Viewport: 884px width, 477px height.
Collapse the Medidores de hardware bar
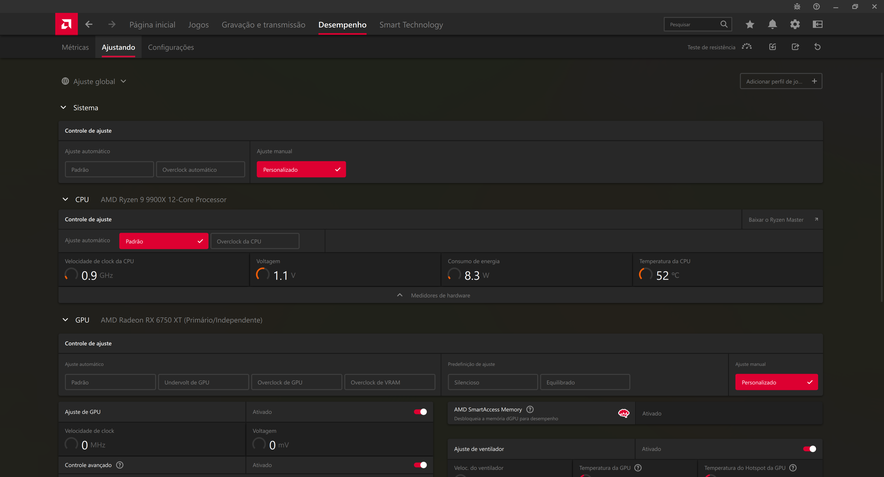click(440, 295)
